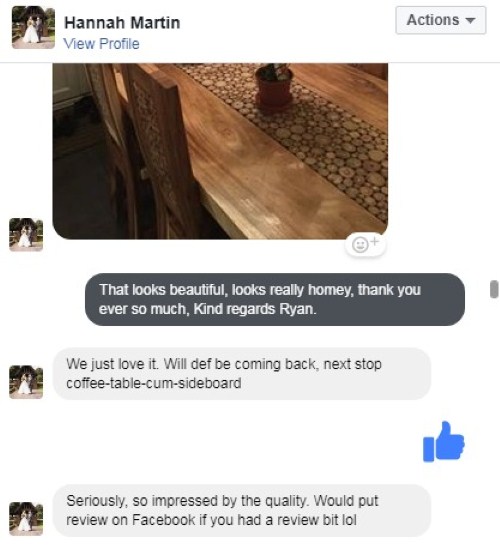Screen dimensions: 500x554
Task: Click Hannah Martin's name in header
Action: [122, 23]
